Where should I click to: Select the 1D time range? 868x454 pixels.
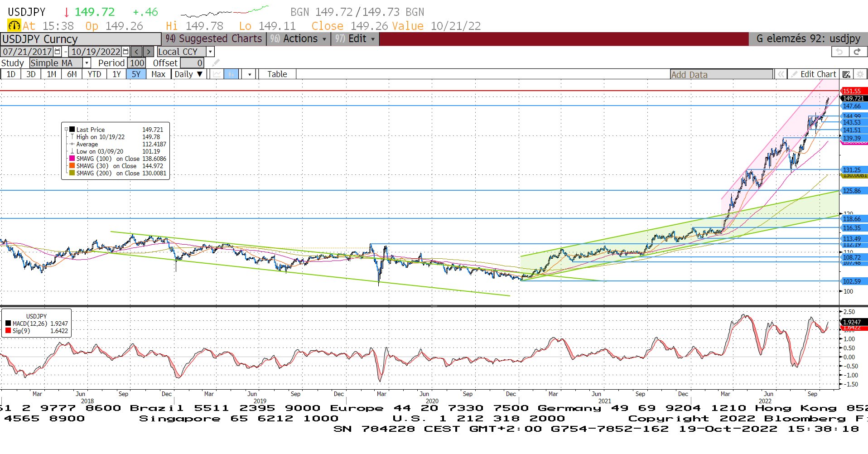pos(11,74)
